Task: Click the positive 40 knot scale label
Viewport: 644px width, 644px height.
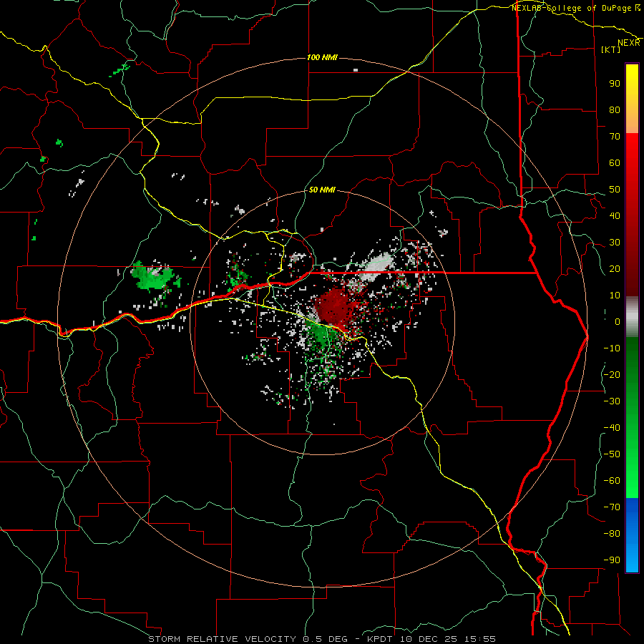Action: click(x=615, y=216)
